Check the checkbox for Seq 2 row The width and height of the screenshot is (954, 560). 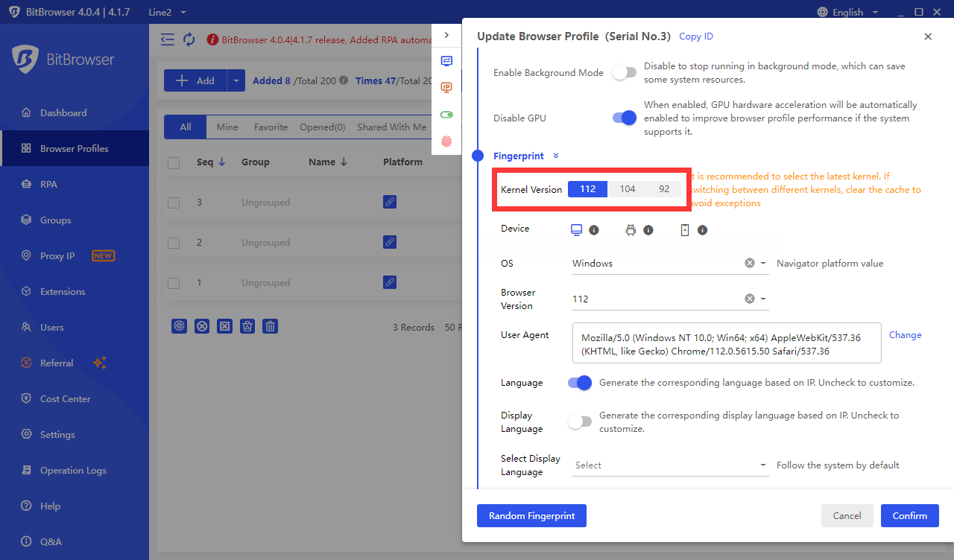pyautogui.click(x=174, y=243)
